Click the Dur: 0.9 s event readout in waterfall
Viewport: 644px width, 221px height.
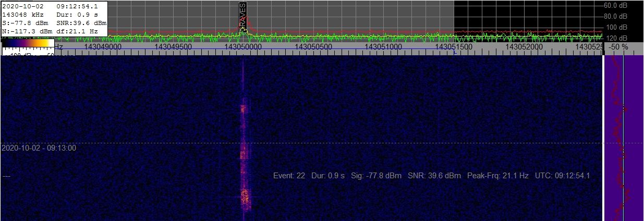[328, 176]
